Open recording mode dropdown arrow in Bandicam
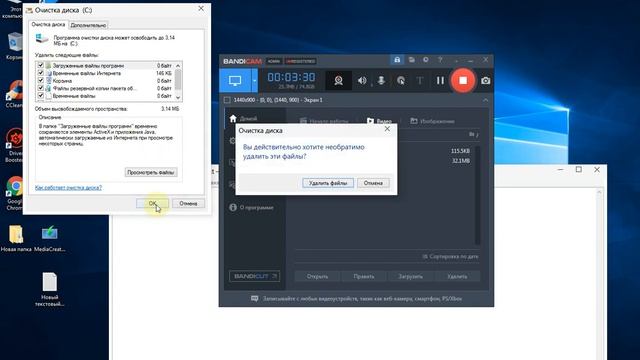 (254, 80)
